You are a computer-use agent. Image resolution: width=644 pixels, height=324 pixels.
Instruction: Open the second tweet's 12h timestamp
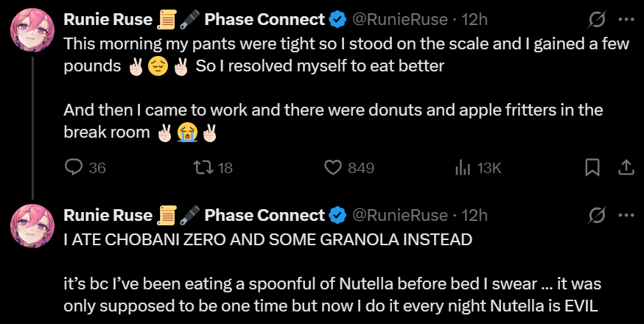[475, 215]
